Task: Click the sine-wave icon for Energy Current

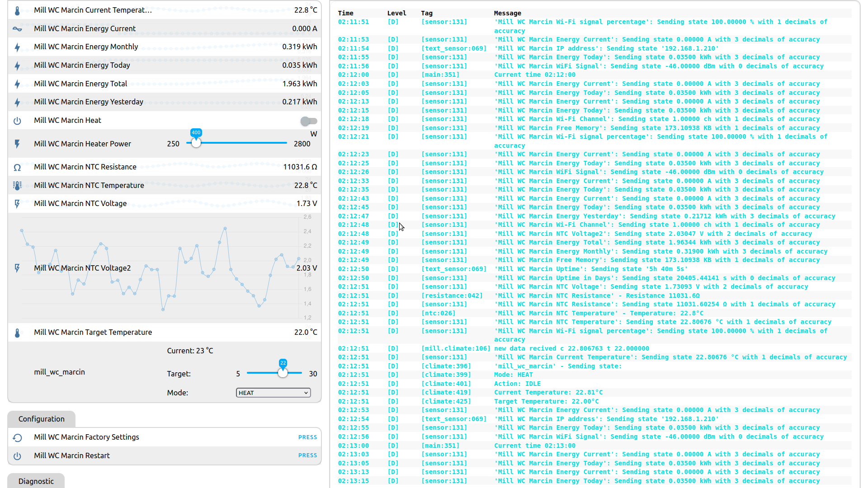Action: pyautogui.click(x=17, y=29)
